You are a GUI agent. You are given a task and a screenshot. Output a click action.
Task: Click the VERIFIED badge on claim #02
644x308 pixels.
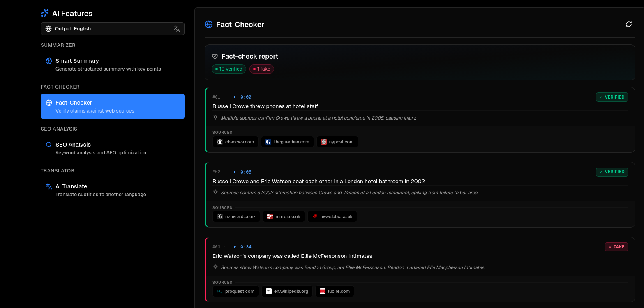coord(612,172)
